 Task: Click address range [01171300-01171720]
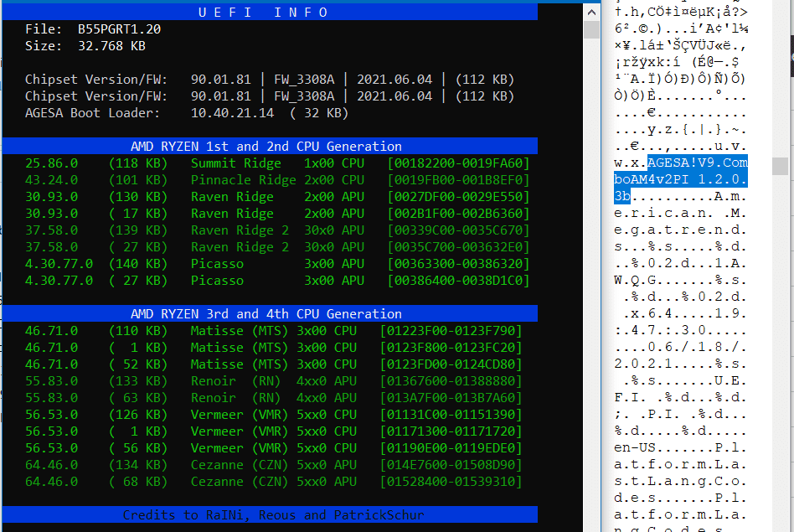click(451, 431)
